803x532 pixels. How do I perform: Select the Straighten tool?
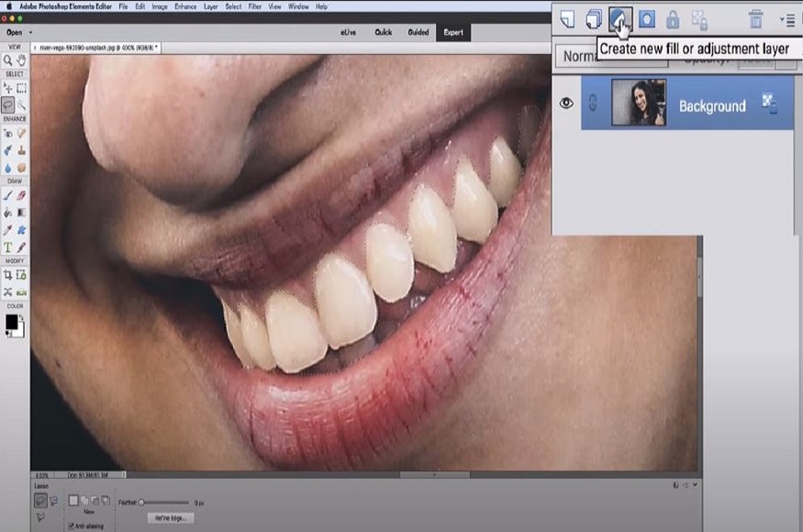click(x=21, y=292)
